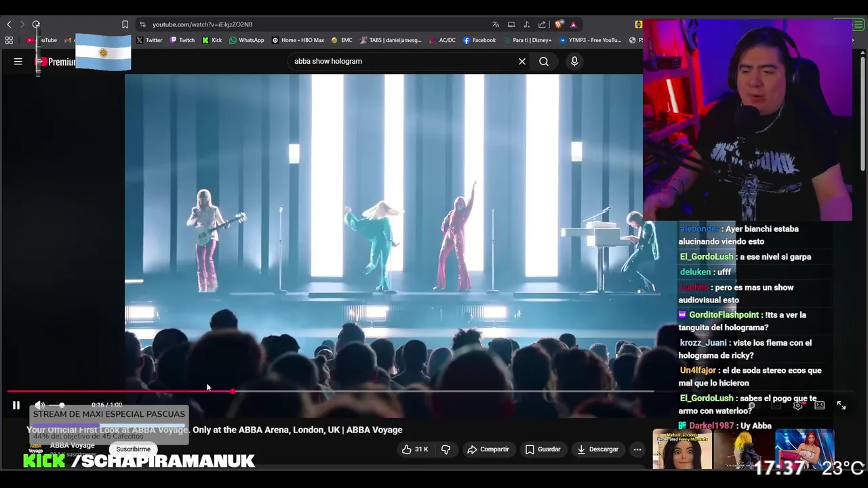The width and height of the screenshot is (868, 488).
Task: Open the Brave Shields lion icon
Action: click(559, 24)
